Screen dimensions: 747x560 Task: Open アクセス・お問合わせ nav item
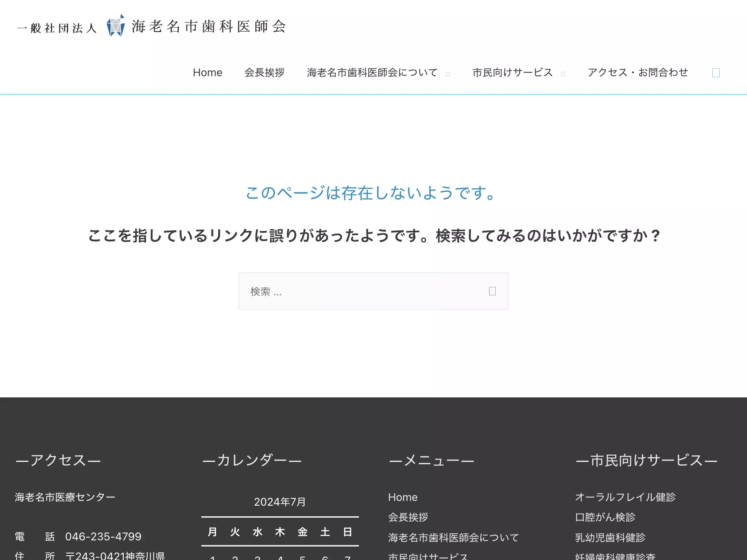(x=638, y=73)
